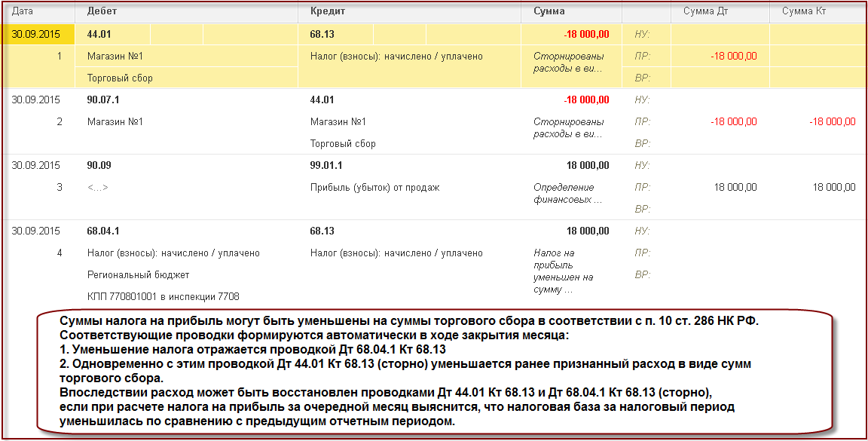Click the КПП 770801001 в инспекции 7708 cell
Viewport: 868px width, 441px height.
pos(164,296)
